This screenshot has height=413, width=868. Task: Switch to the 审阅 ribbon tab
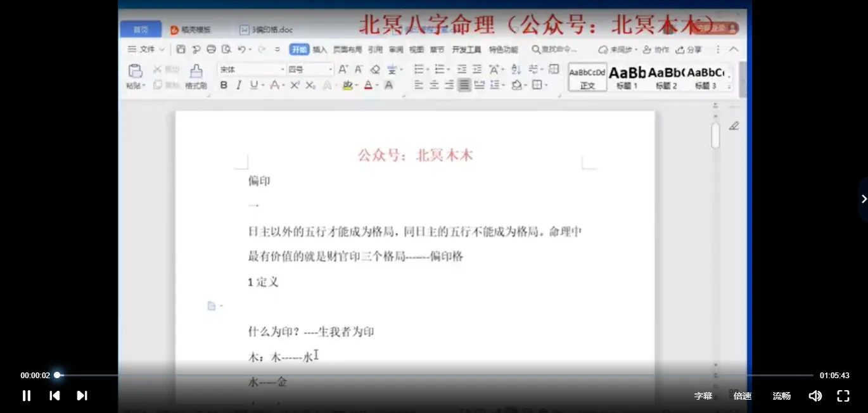click(x=396, y=49)
